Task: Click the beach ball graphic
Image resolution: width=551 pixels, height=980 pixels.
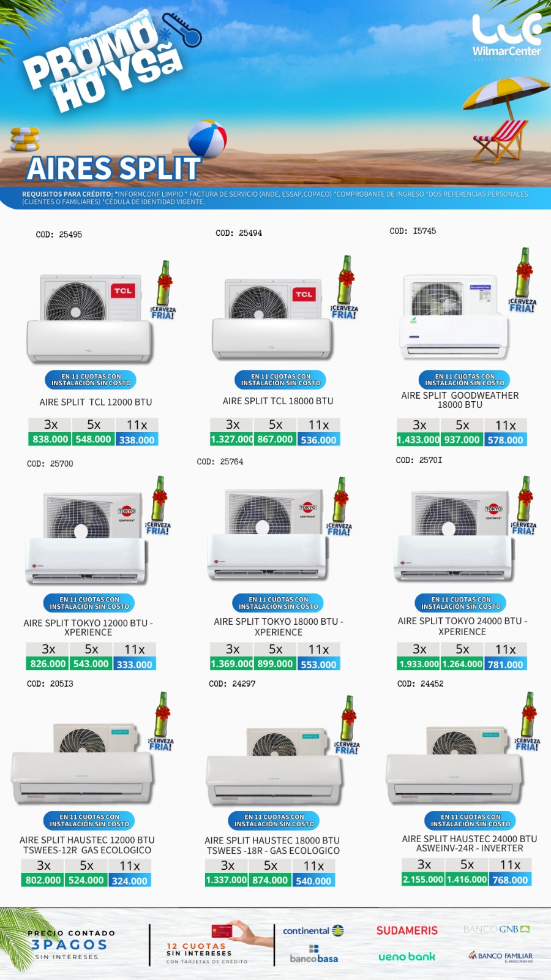Action: click(207, 138)
